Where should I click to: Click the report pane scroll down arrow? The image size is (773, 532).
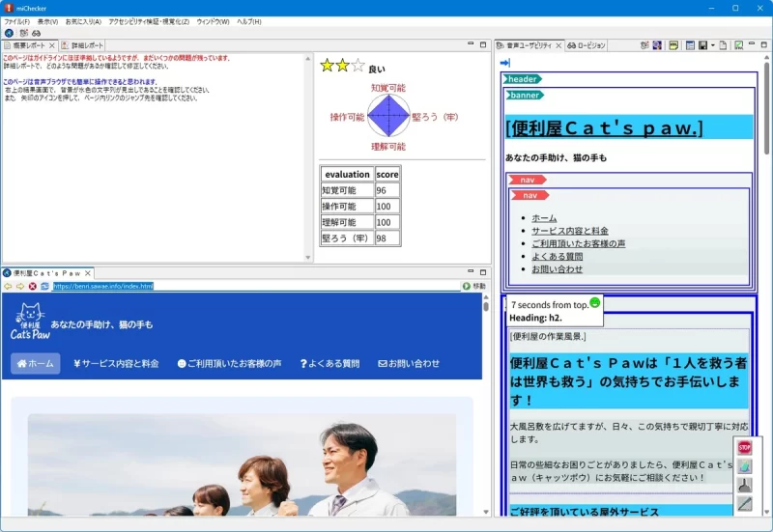point(308,258)
